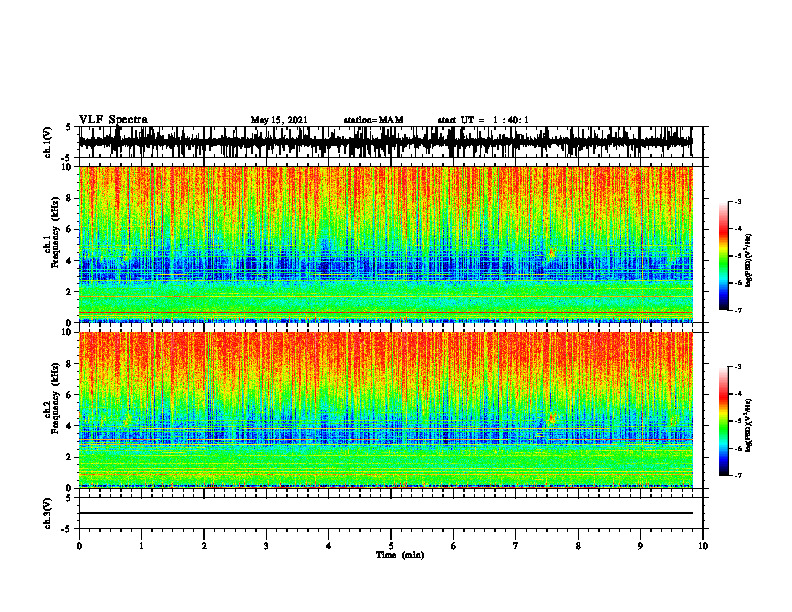Click the time axis tick label '5'
Screen dimensions: 792x612
[x=391, y=546]
